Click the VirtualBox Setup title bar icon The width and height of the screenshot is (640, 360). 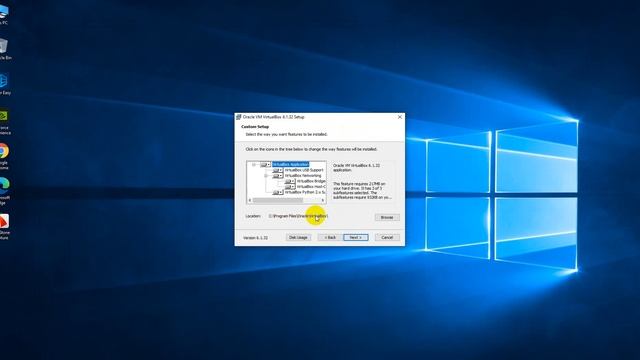pyautogui.click(x=239, y=117)
